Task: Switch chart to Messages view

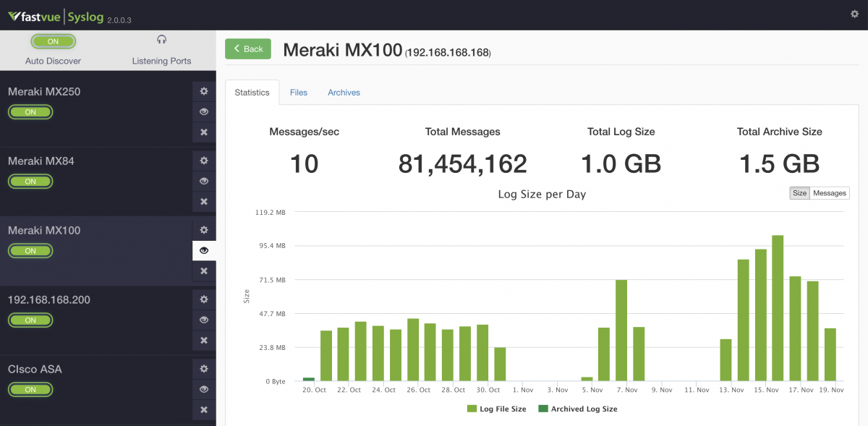Action: (829, 192)
